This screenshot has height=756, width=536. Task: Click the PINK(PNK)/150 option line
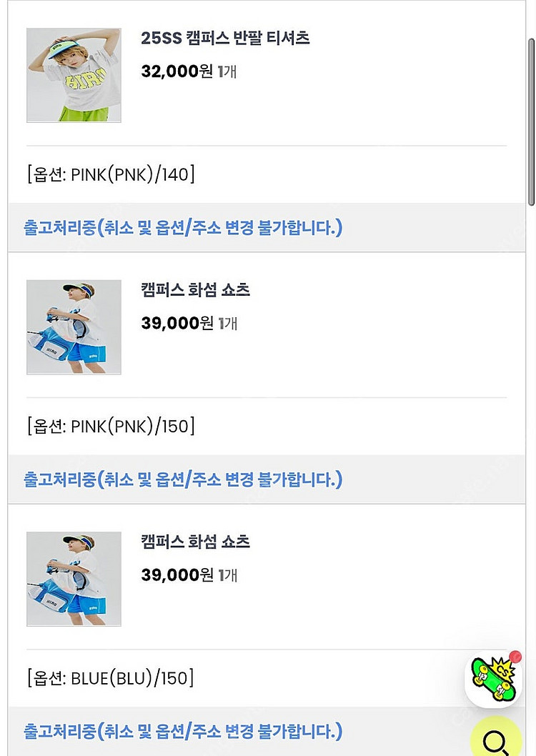tap(111, 427)
